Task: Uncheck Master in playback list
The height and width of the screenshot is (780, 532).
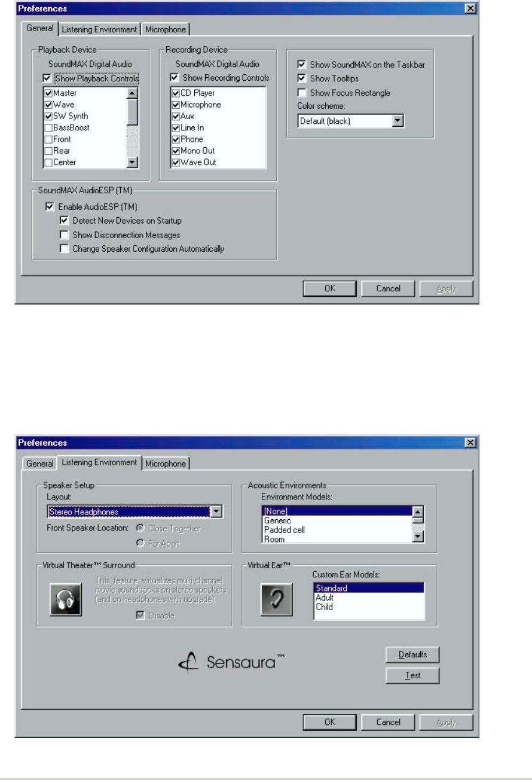Action: (47, 93)
